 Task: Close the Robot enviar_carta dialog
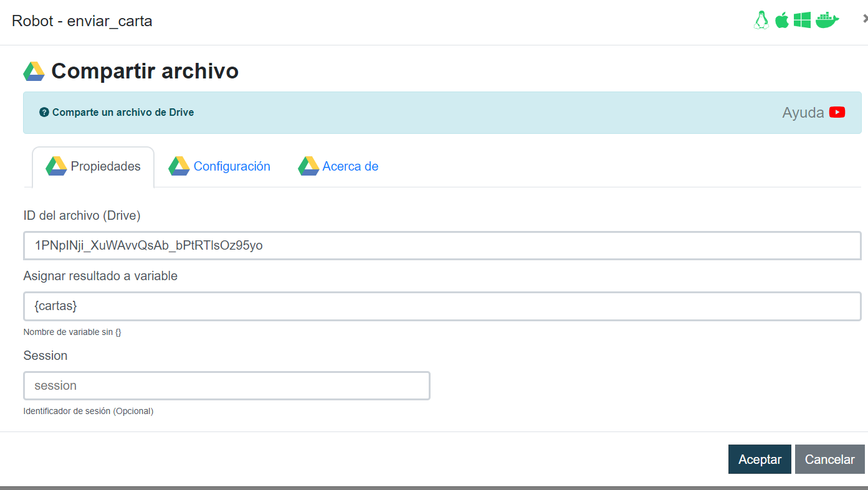[x=864, y=19]
